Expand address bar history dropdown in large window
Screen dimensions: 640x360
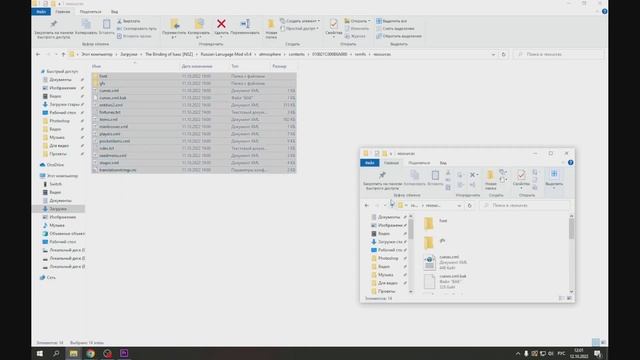pos(493,54)
